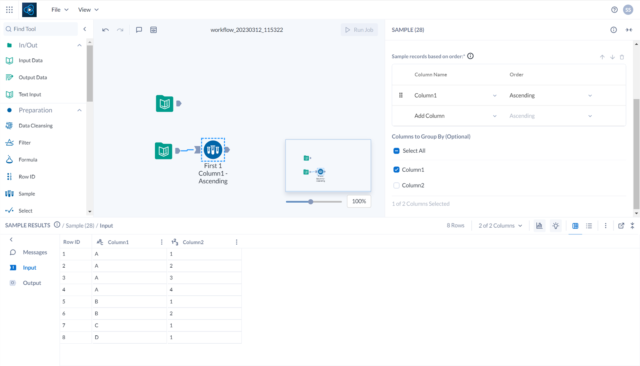The width and height of the screenshot is (640, 366).
Task: Open results chart profile view icon
Action: point(539,226)
